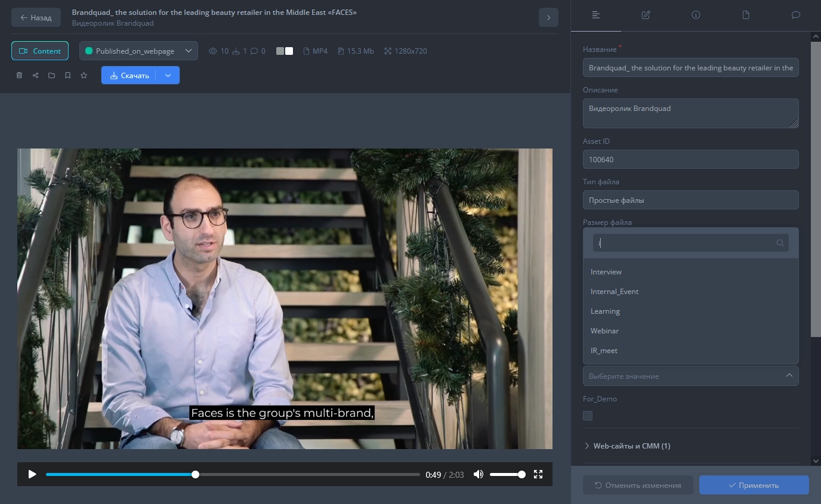Mute the video volume speaker icon

478,474
